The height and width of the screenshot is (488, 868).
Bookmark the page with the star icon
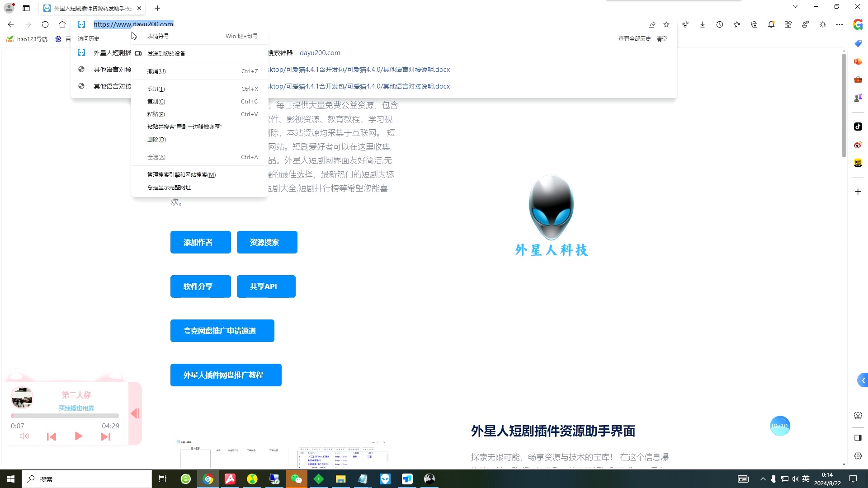click(x=666, y=24)
